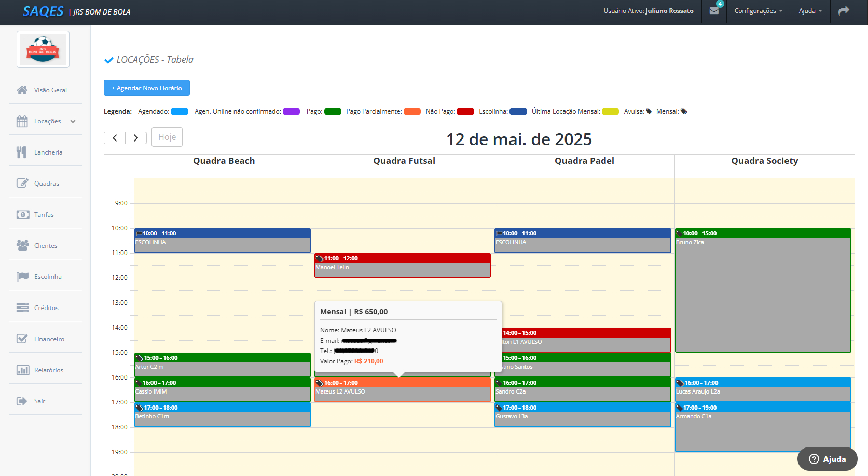The width and height of the screenshot is (868, 476).
Task: Go to the next day arrow
Action: pos(136,138)
